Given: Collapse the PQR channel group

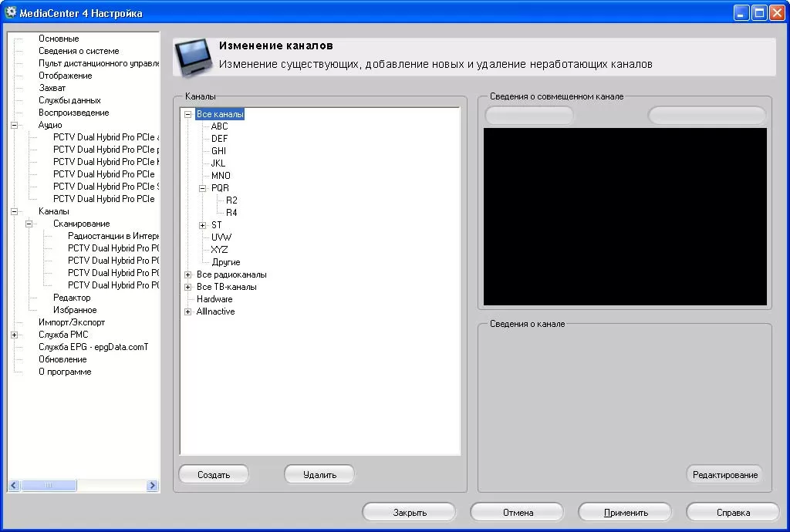Looking at the screenshot, I should tap(202, 188).
